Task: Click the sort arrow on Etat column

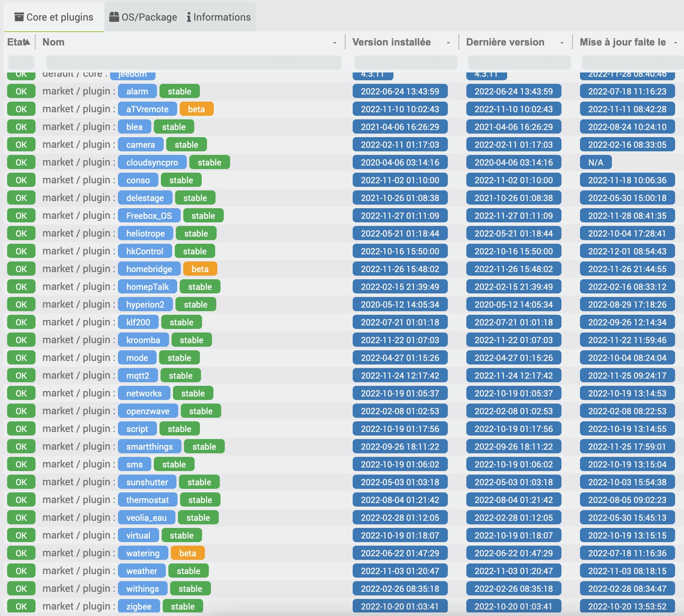Action: coord(27,42)
